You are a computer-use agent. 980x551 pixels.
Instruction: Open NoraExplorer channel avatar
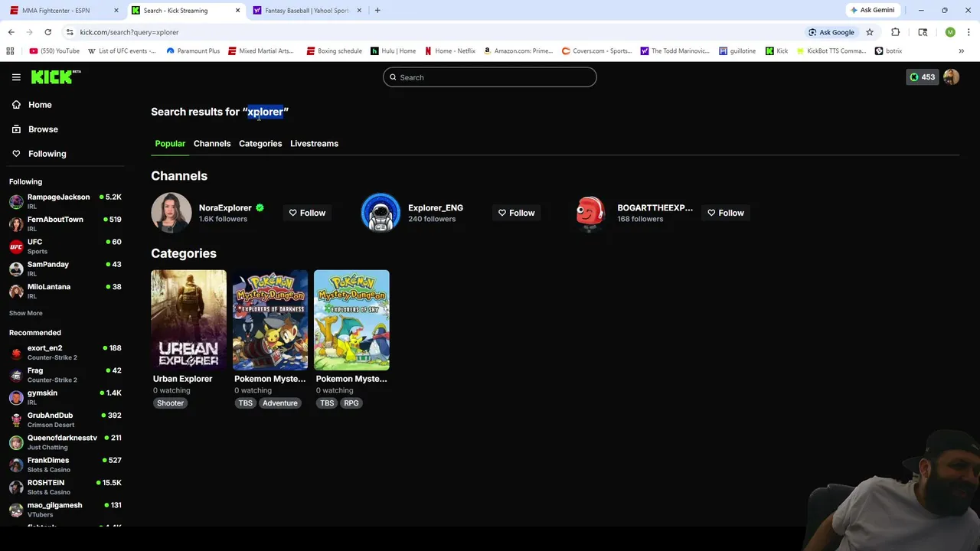point(171,213)
